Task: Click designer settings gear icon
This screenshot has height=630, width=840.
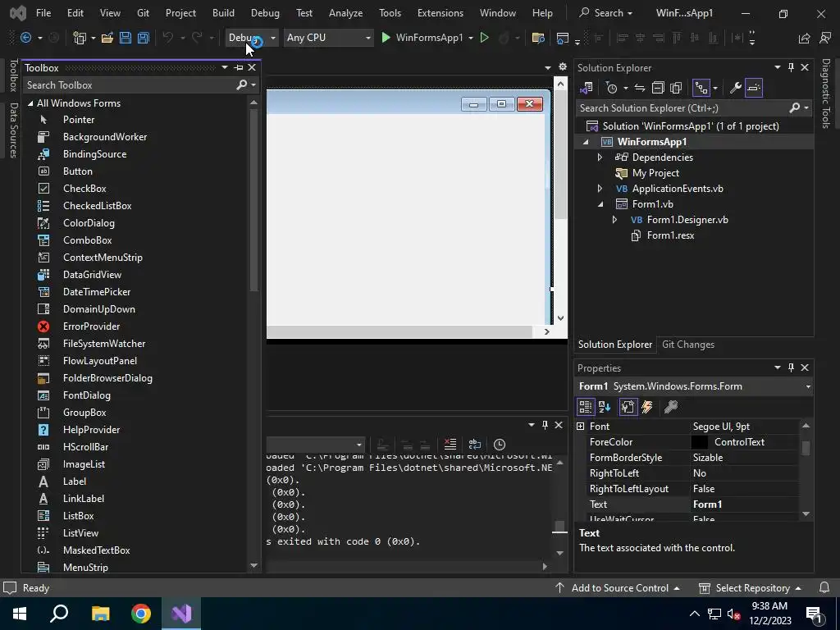Action: 563,67
